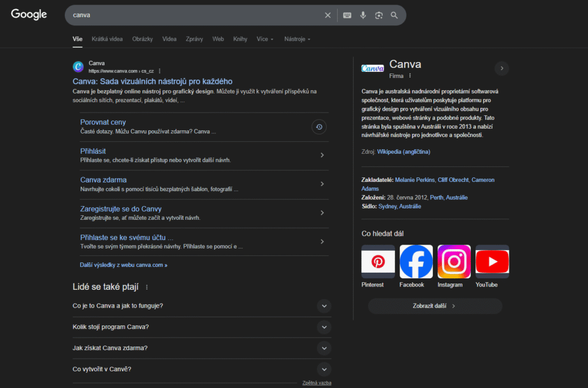Open Google Lens image search icon
The height and width of the screenshot is (388, 588).
click(x=378, y=15)
